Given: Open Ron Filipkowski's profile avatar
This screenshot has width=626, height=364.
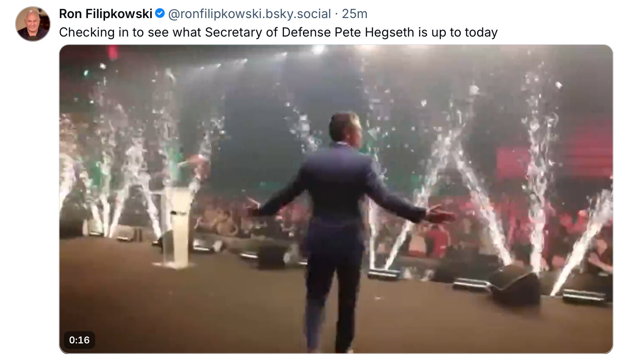Looking at the screenshot, I should [33, 24].
